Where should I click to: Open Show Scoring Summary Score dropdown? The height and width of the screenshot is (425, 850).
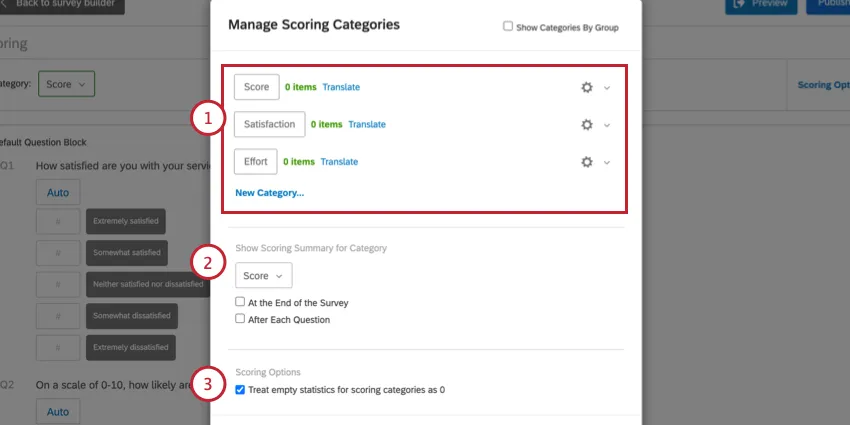point(264,275)
